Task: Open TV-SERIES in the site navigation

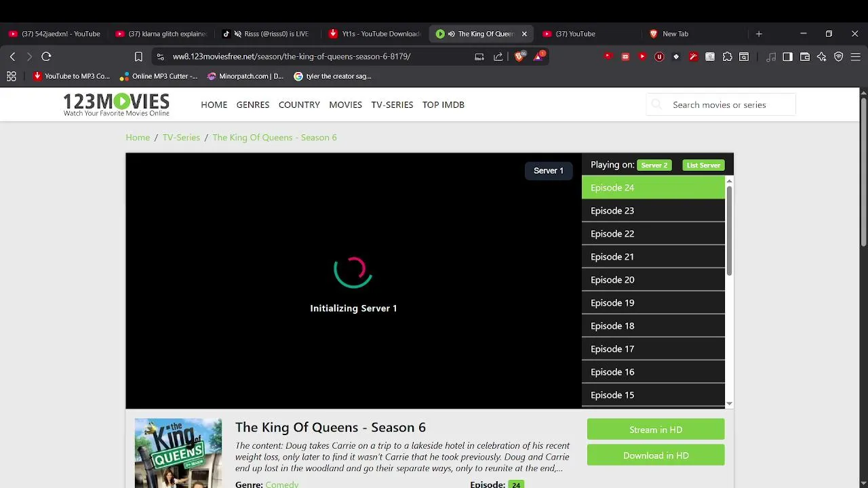Action: click(x=392, y=105)
